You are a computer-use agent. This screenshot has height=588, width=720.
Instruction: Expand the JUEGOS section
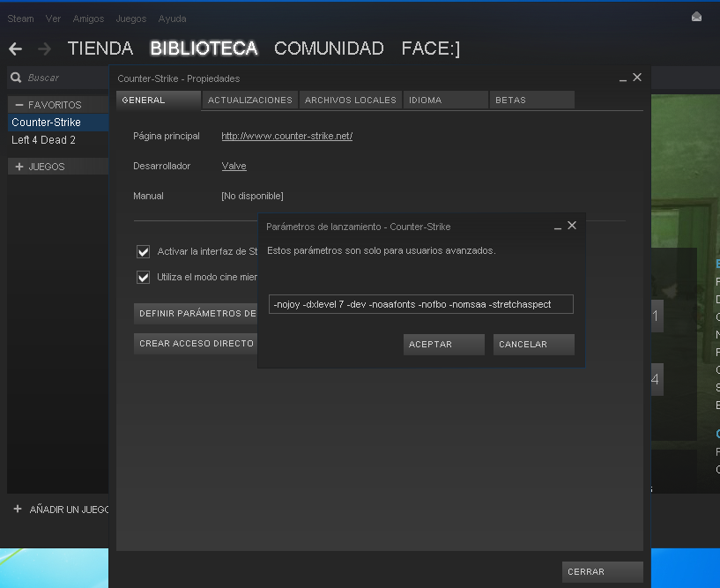click(19, 167)
